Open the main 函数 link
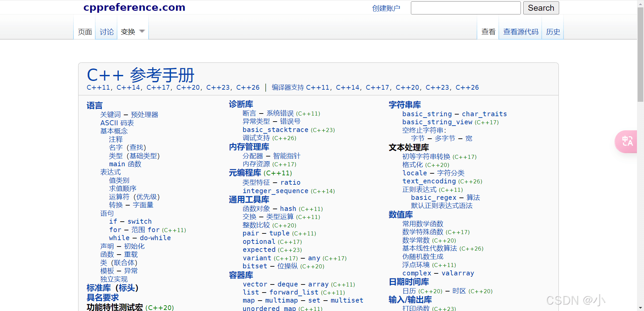The image size is (644, 311). 125,164
